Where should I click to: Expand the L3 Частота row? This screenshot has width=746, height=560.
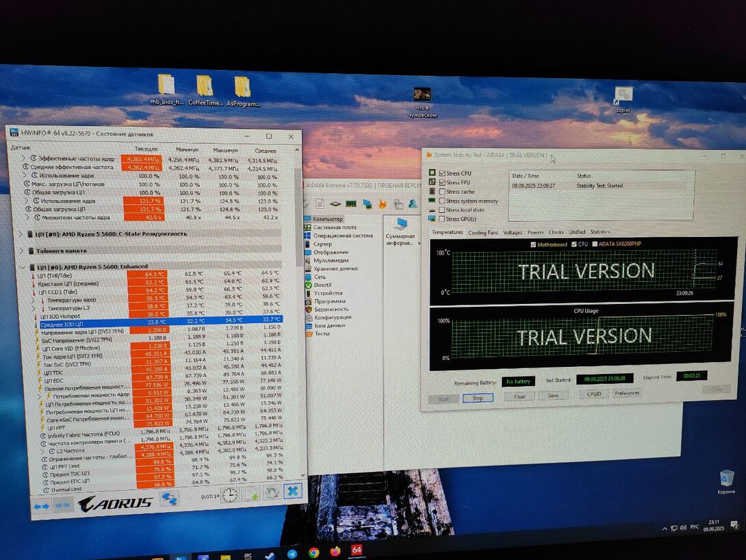43,450
